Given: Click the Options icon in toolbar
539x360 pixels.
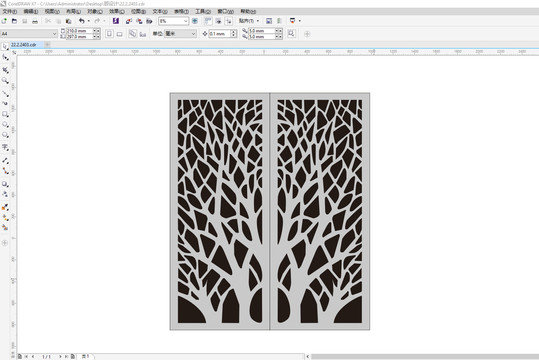Looking at the screenshot, I should 269,21.
